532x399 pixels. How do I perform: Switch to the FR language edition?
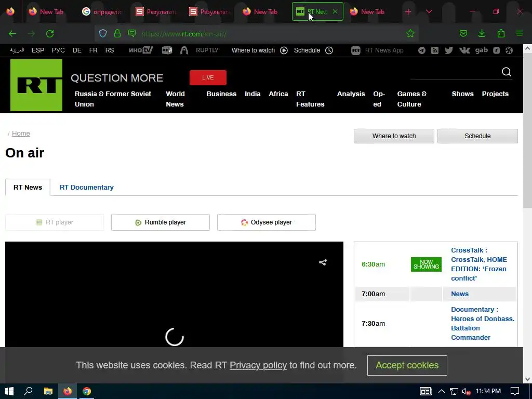[x=94, y=50]
